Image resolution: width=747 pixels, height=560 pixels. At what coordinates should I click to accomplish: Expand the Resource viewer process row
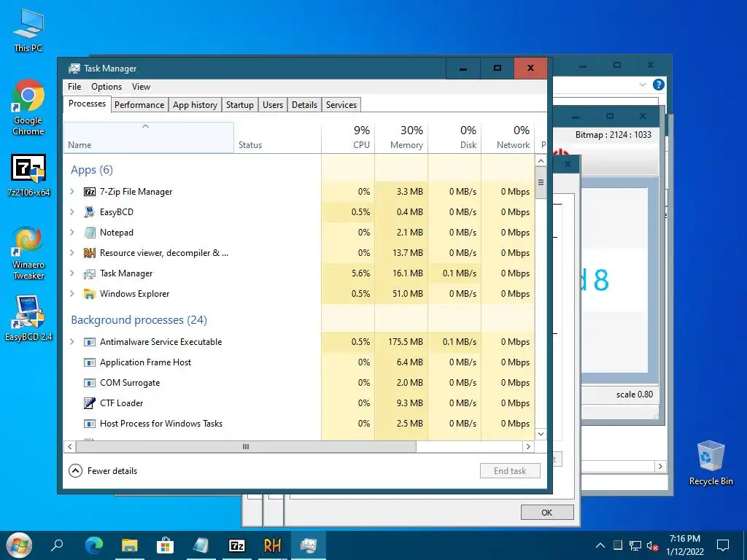(x=72, y=253)
